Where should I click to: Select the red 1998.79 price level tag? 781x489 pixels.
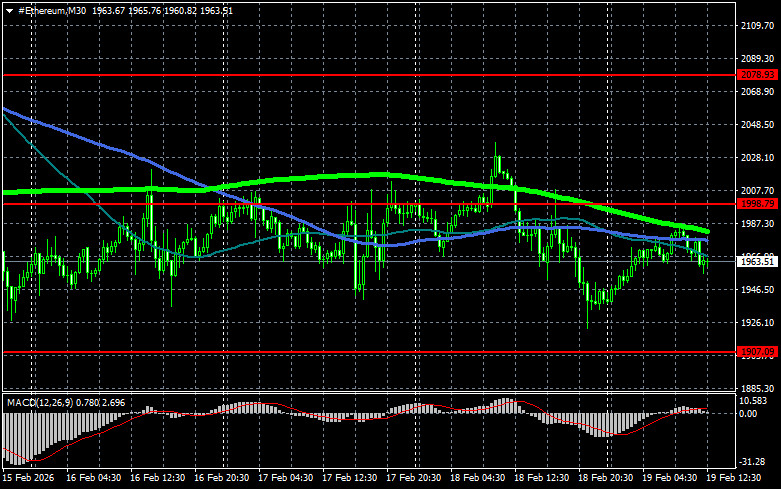757,204
